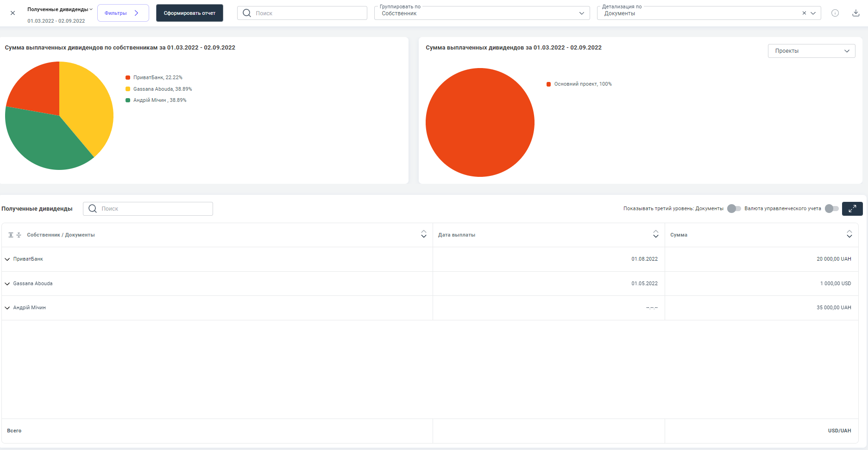Open the Полученные дивиденды report menu
The height and width of the screenshot is (450, 868).
click(x=60, y=9)
